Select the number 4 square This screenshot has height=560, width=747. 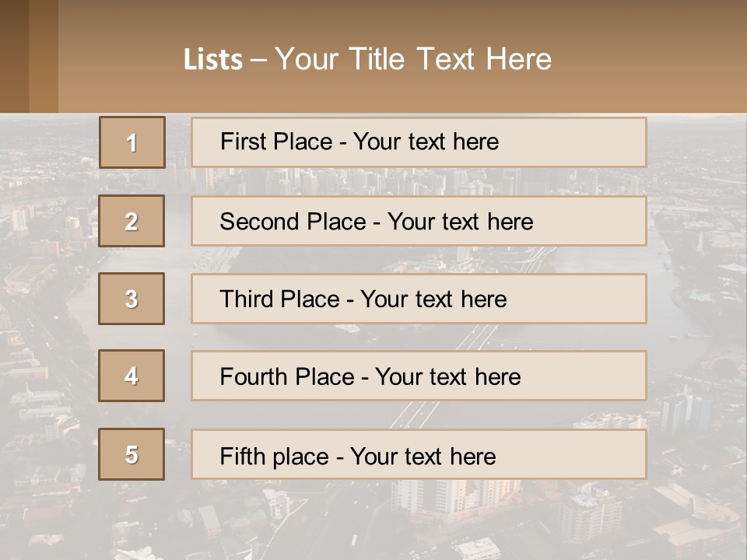click(x=132, y=376)
